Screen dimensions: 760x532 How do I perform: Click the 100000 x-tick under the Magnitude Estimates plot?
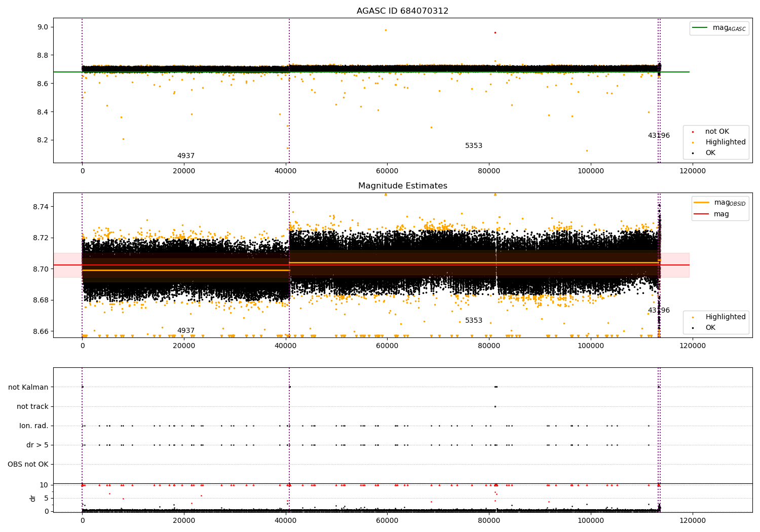coord(591,346)
